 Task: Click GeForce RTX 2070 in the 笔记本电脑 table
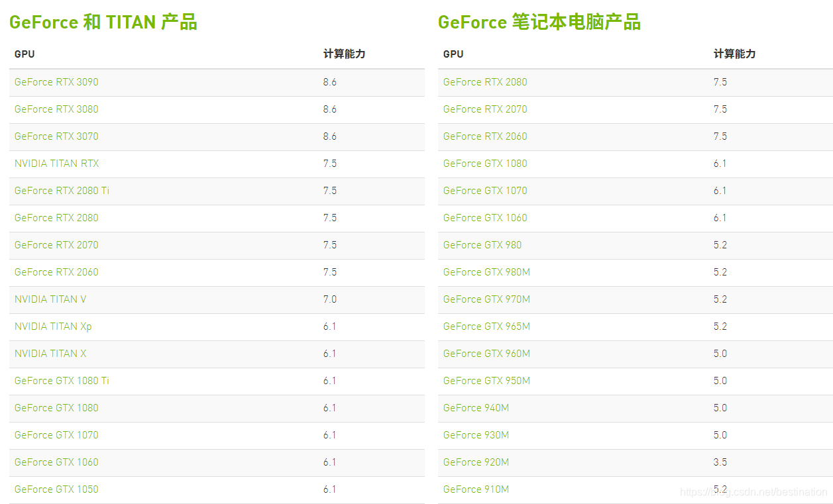485,109
